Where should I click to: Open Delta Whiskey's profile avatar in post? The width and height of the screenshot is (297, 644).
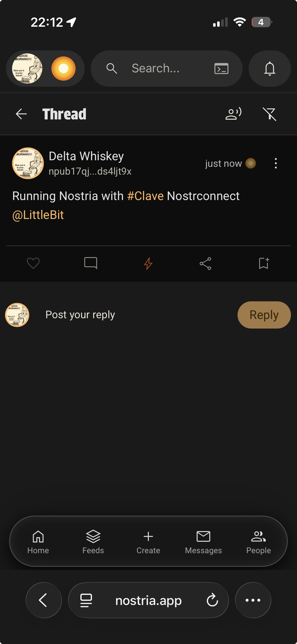point(28,163)
